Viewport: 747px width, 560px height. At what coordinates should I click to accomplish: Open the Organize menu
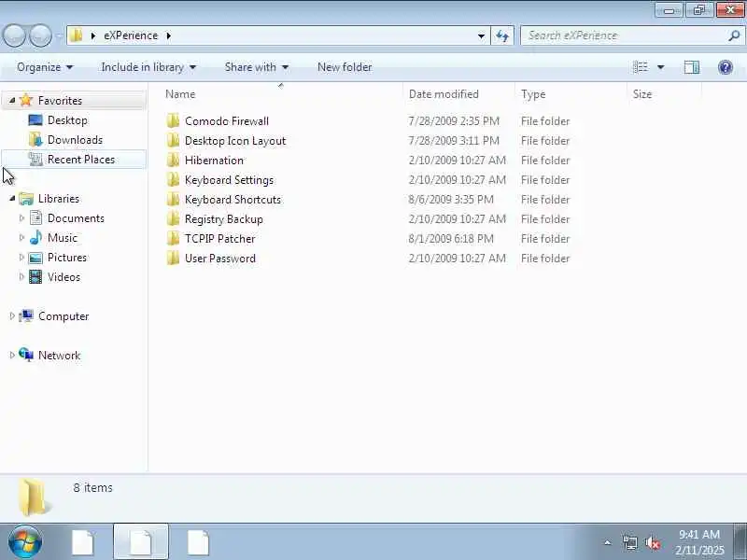pyautogui.click(x=45, y=67)
